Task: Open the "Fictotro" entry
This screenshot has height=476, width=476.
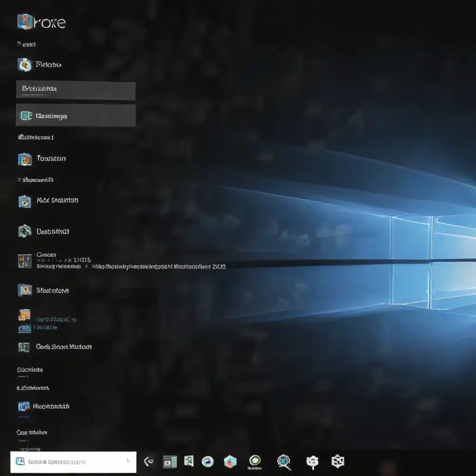Action: (x=48, y=64)
